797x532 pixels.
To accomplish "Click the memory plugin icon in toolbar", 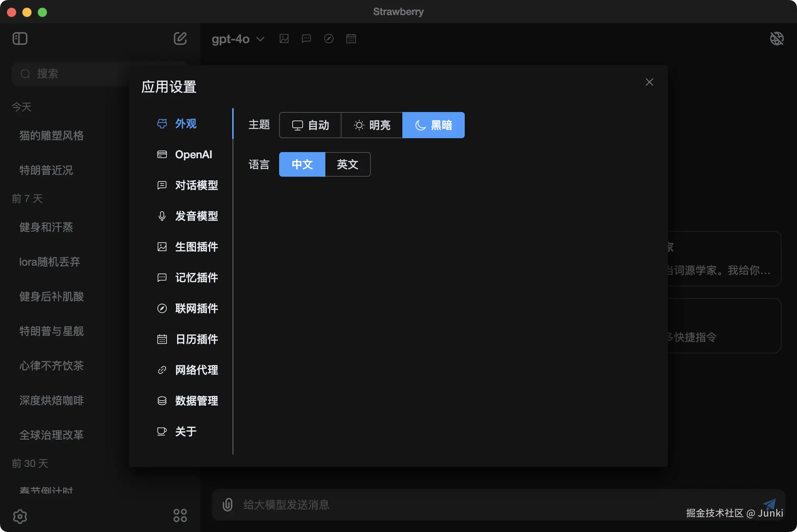I will click(306, 38).
